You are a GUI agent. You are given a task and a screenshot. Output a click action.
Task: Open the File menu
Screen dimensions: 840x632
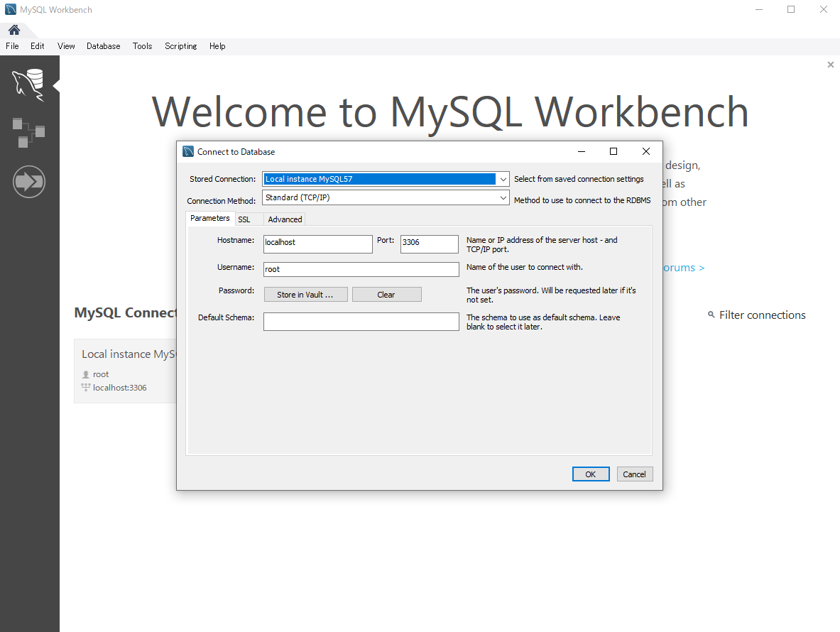click(12, 46)
